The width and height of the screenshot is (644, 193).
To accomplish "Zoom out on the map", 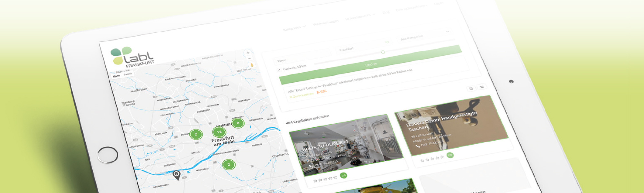I will tap(250, 58).
